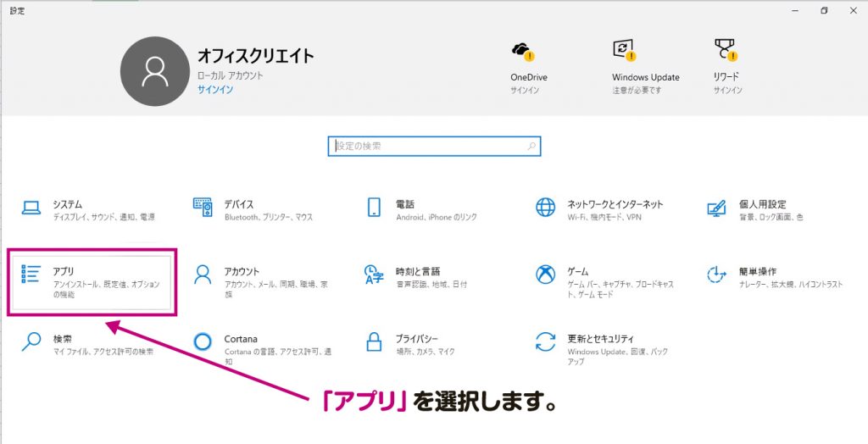Click the OneDrive cloud icon
The height and width of the screenshot is (444, 868).
(523, 51)
